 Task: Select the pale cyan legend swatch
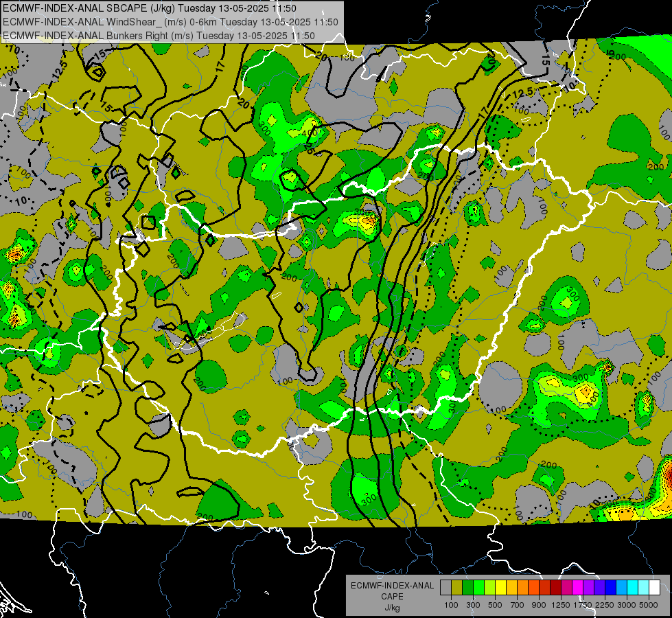(644, 588)
